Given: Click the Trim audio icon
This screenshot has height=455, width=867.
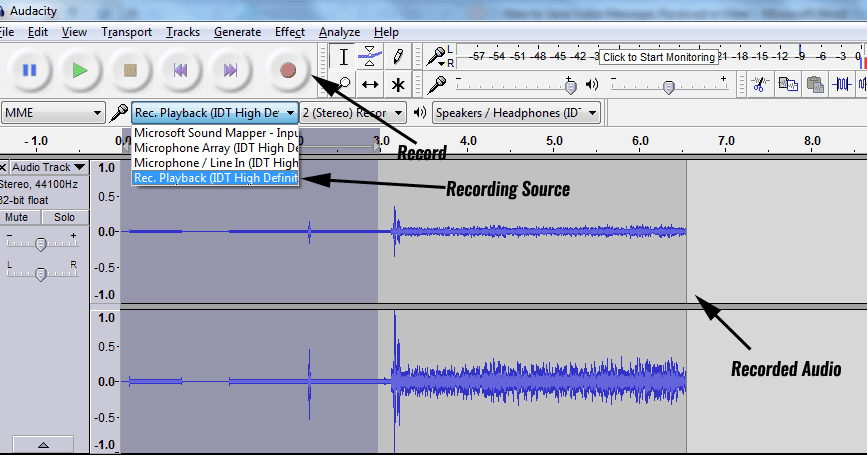Looking at the screenshot, I should pyautogui.click(x=842, y=85).
